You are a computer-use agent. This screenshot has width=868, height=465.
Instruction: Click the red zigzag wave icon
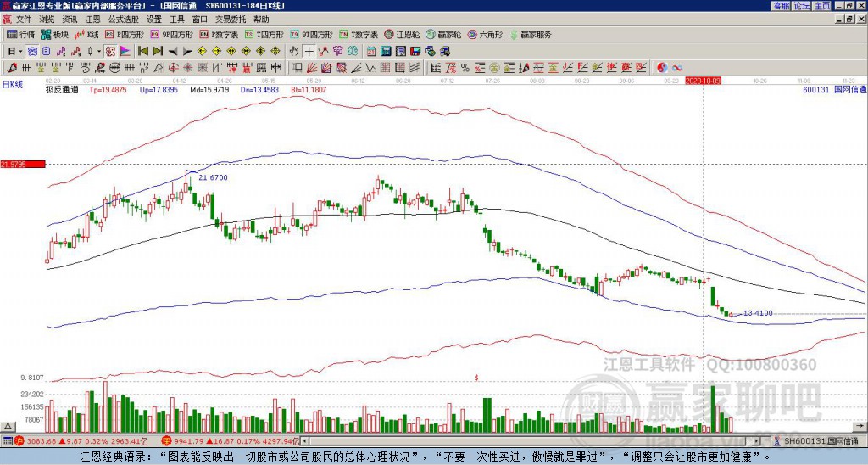tap(323, 52)
